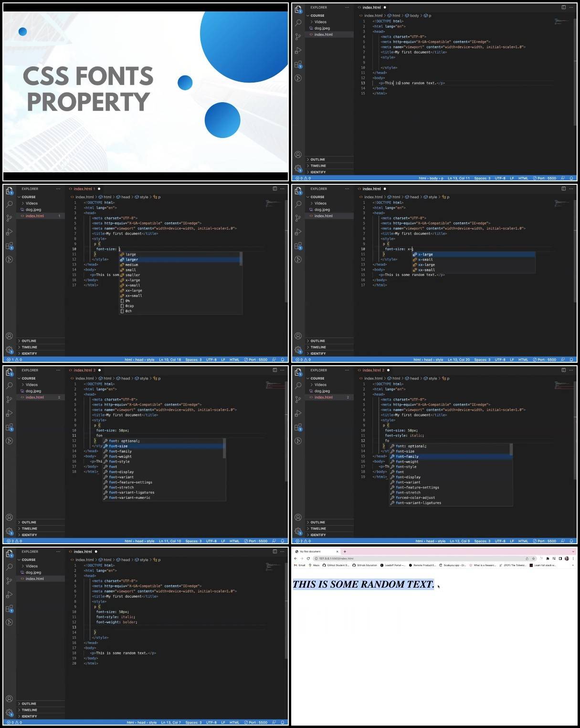Screen dimensions: 580x728
Task: Open Explorer icon in the editor at Ln 13, Col 7
Action: tap(9, 553)
